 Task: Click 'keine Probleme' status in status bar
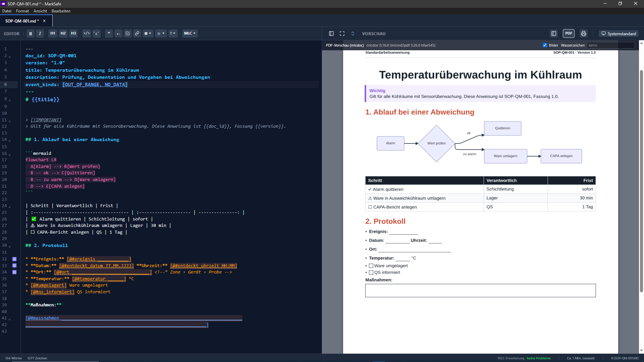(539, 358)
